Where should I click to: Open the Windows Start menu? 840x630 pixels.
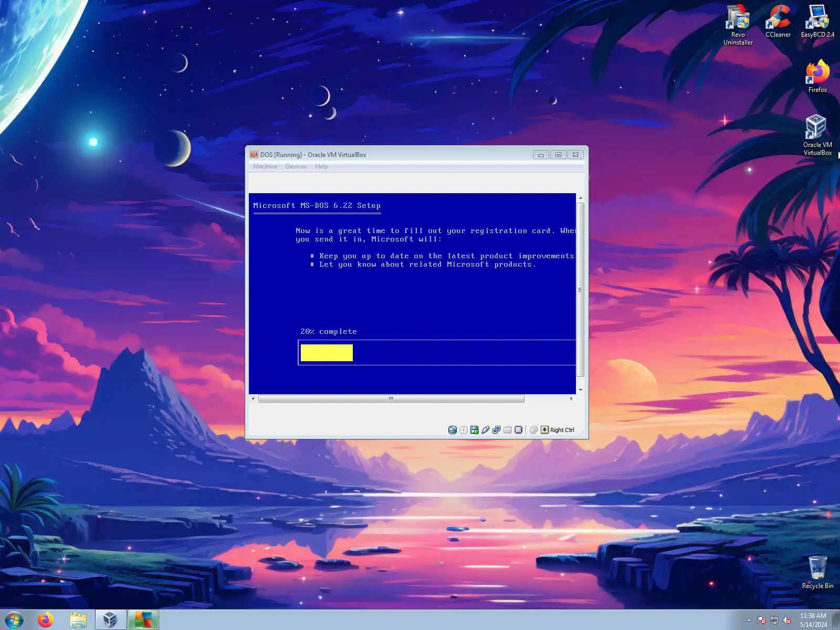(14, 619)
